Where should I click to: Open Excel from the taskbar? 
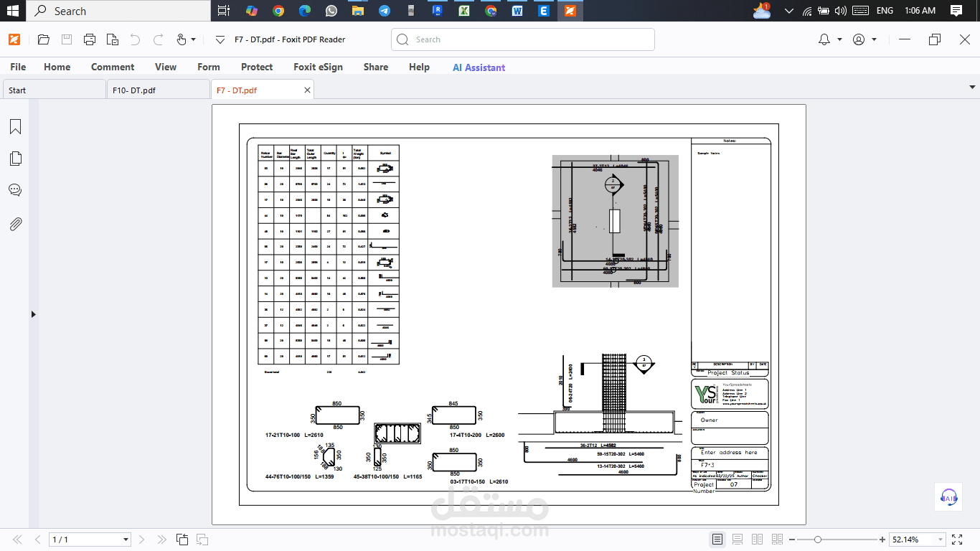[464, 11]
